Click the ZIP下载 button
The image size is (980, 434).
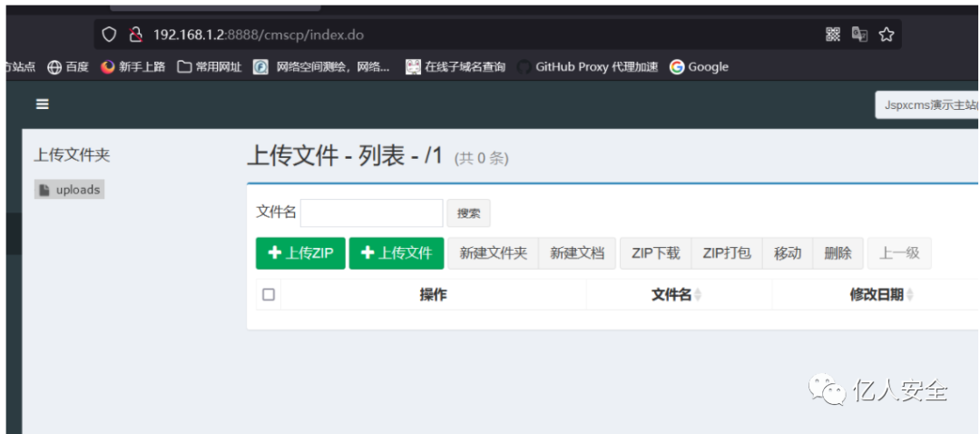[x=656, y=253]
